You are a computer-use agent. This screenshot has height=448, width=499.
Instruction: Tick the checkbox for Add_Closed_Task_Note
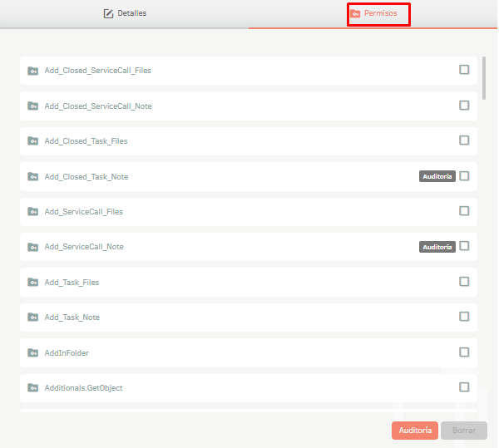(x=464, y=176)
